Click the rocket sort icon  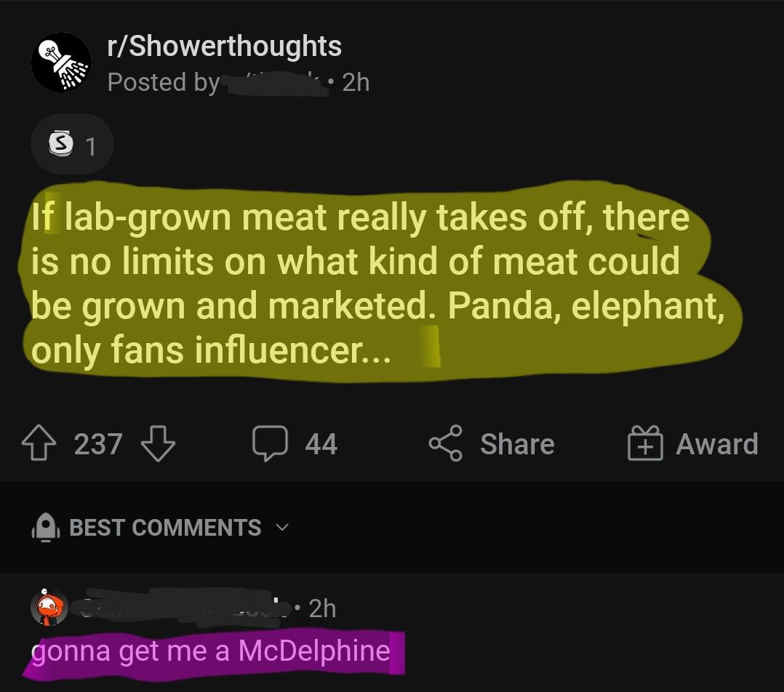pos(45,527)
